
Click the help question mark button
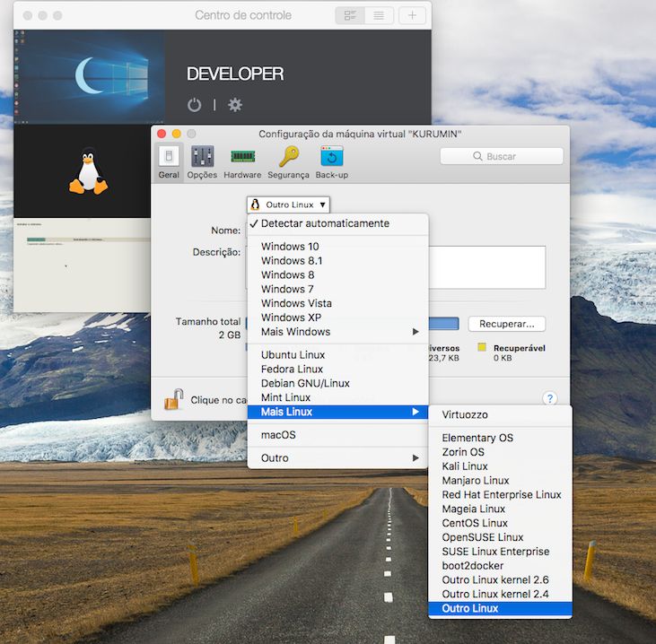tap(550, 397)
